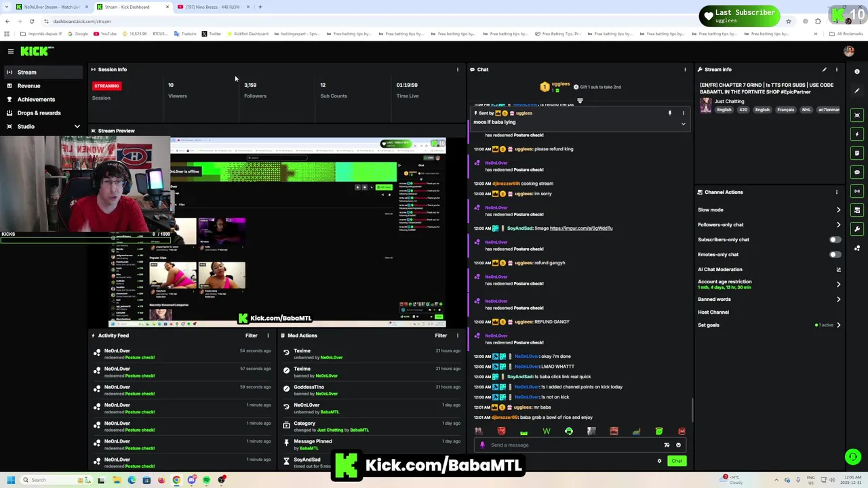Viewport: 868px width, 488px height.
Task: Toggle Emotes-only chat switch
Action: pos(835,254)
